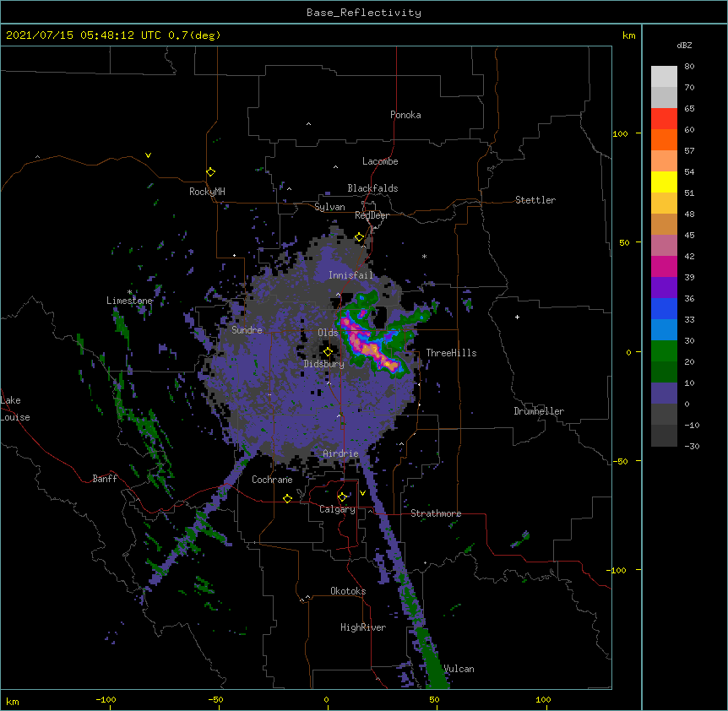This screenshot has width=728, height=711.
Task: Click the yellow diamond marker near RedDeer
Action: [x=360, y=237]
